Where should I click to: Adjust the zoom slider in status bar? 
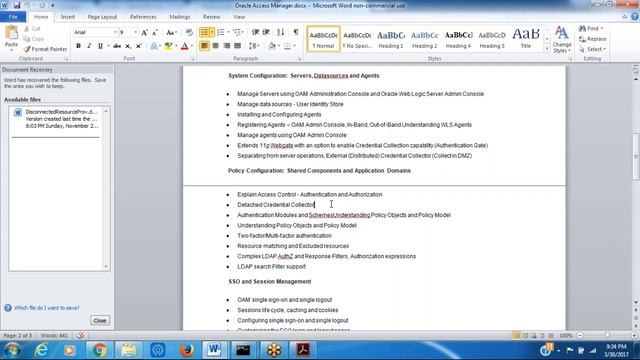607,335
